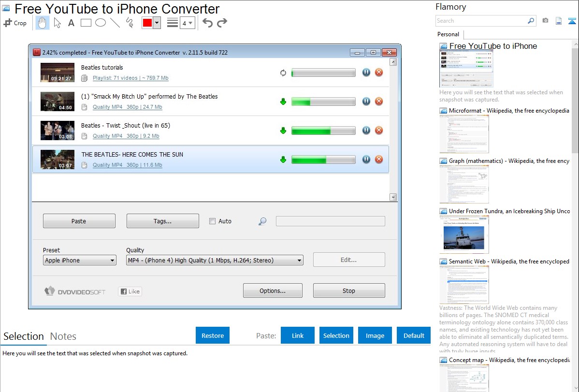Click the converter search text field
Viewport: 579px width, 392px height.
(331, 221)
